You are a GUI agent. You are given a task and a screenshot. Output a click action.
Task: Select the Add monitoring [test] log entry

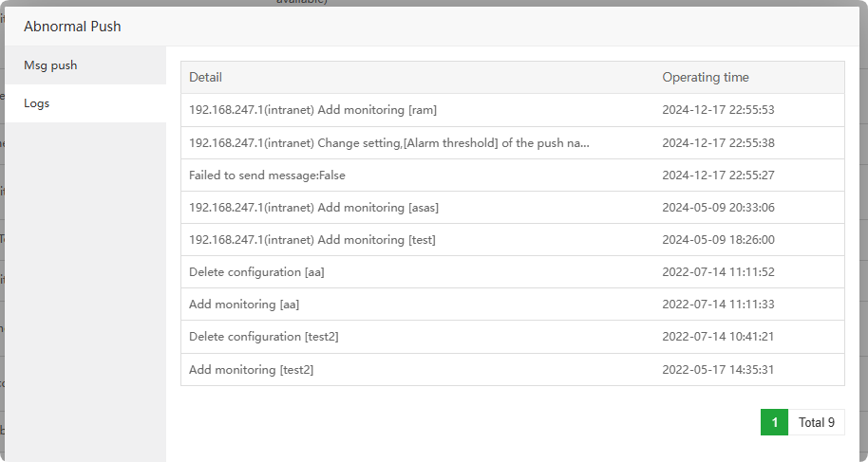[x=311, y=240]
